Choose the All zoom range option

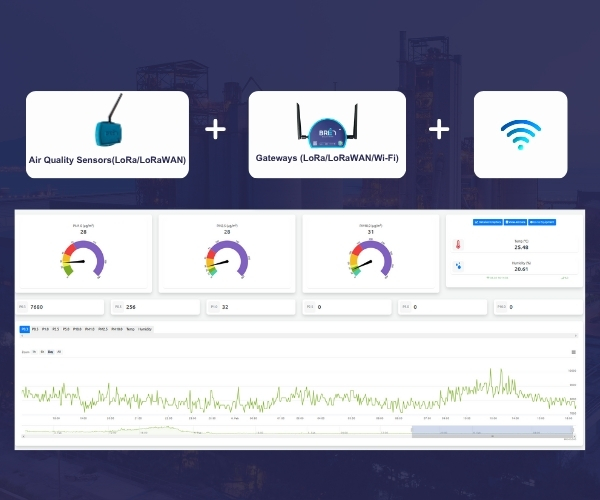[x=59, y=352]
